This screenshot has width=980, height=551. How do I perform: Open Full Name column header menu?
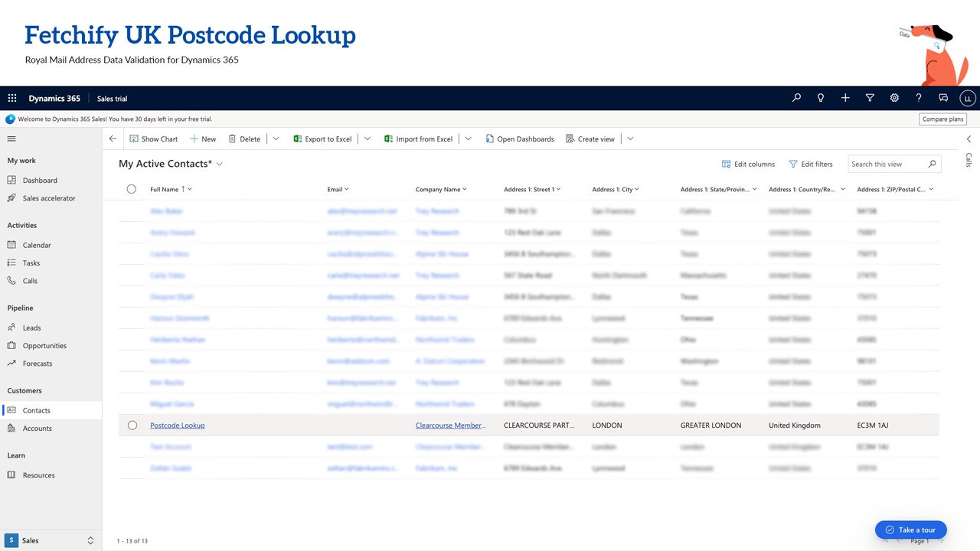171,189
